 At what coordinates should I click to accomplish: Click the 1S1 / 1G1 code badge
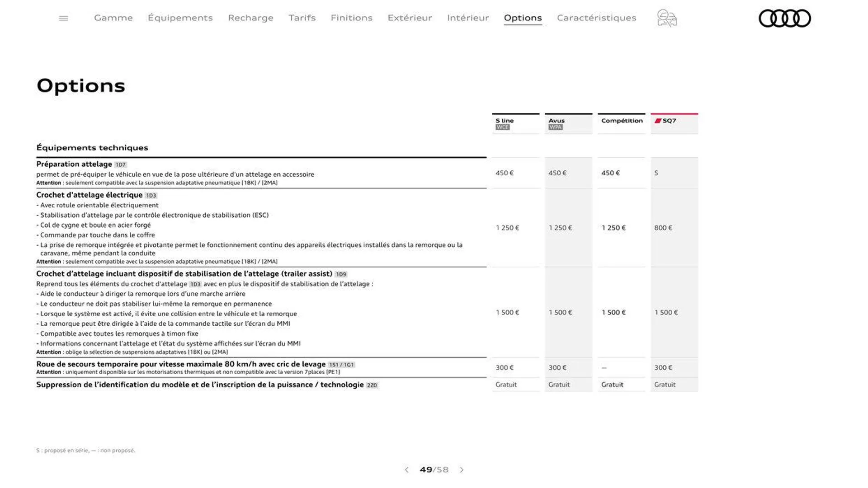[341, 365]
